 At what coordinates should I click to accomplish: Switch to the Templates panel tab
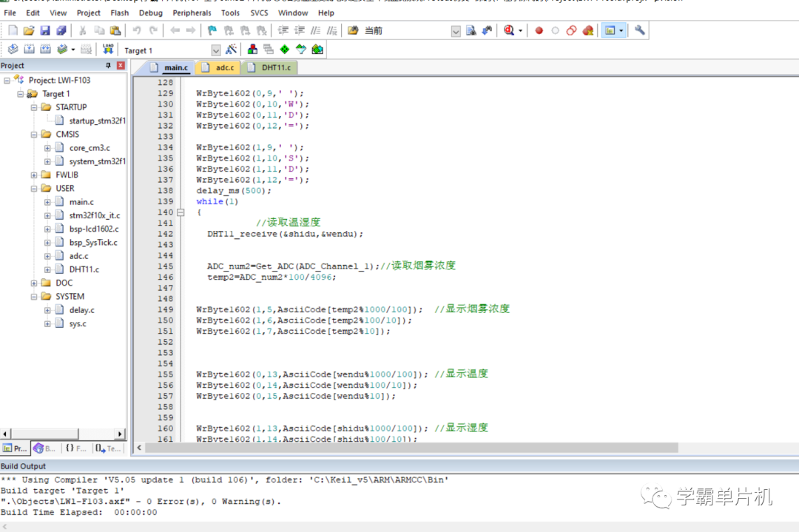107,448
